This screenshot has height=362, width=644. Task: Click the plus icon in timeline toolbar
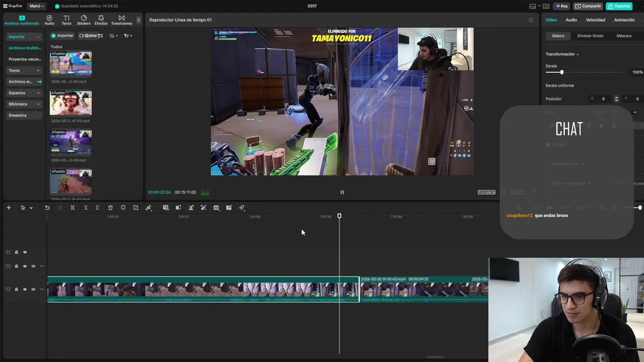tap(9, 208)
